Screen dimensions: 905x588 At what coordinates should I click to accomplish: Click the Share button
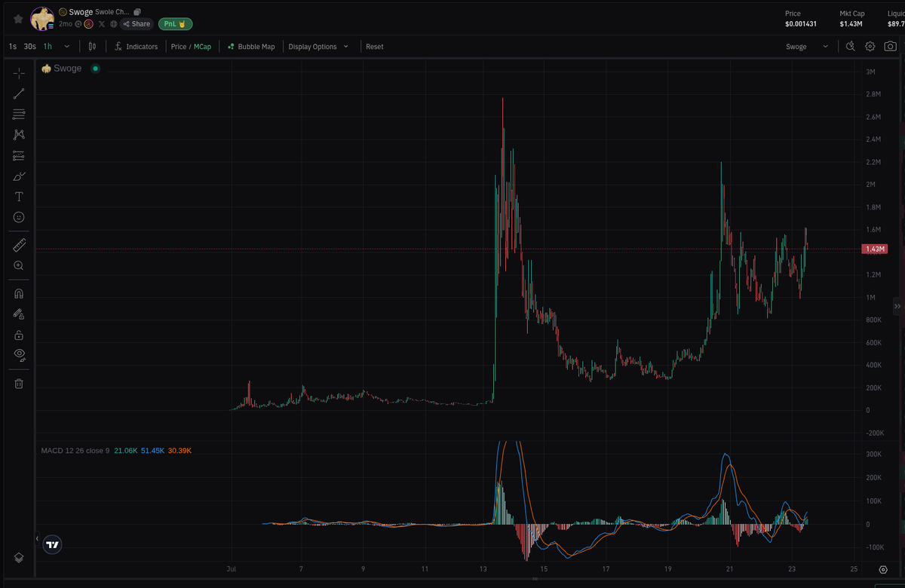(137, 24)
